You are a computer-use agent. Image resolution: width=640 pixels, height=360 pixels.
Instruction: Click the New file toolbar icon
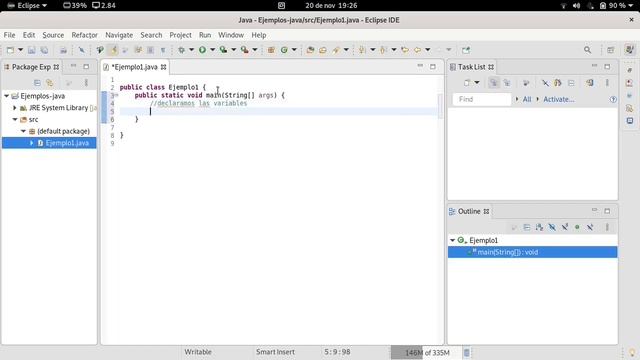[x=10, y=50]
